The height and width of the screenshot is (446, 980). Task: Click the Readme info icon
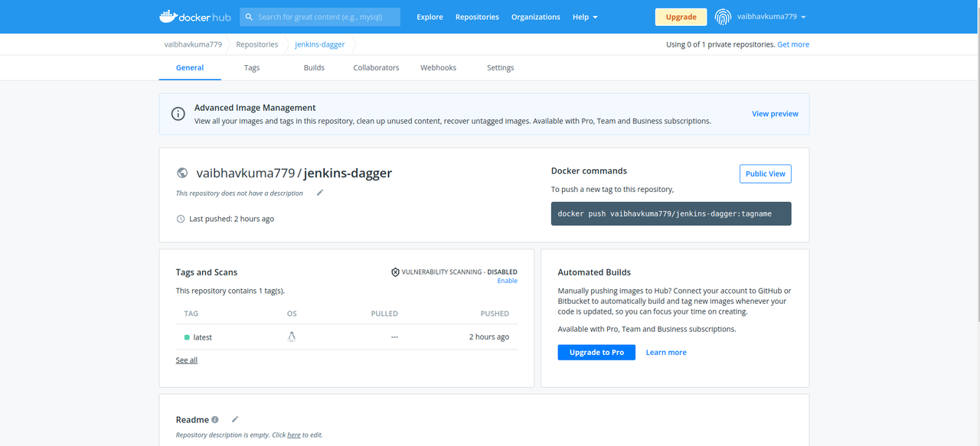(215, 419)
